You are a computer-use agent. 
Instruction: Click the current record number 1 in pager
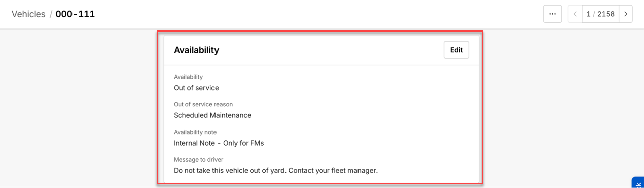(x=589, y=14)
